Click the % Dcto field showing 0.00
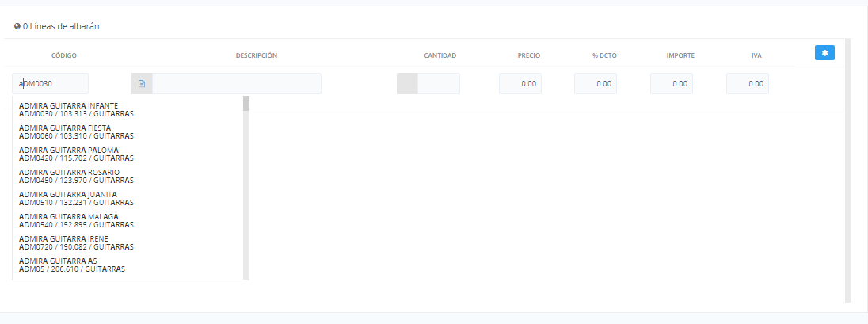 596,84
